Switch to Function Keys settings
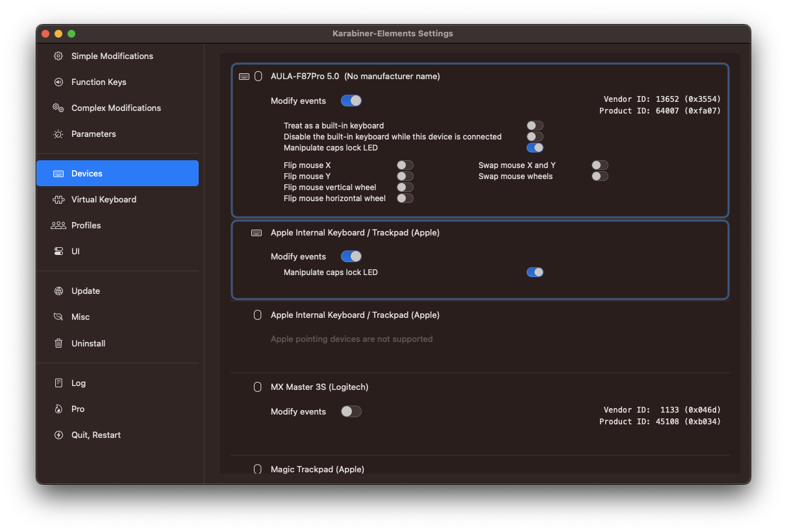Viewport: 787px width, 532px height. click(x=118, y=82)
